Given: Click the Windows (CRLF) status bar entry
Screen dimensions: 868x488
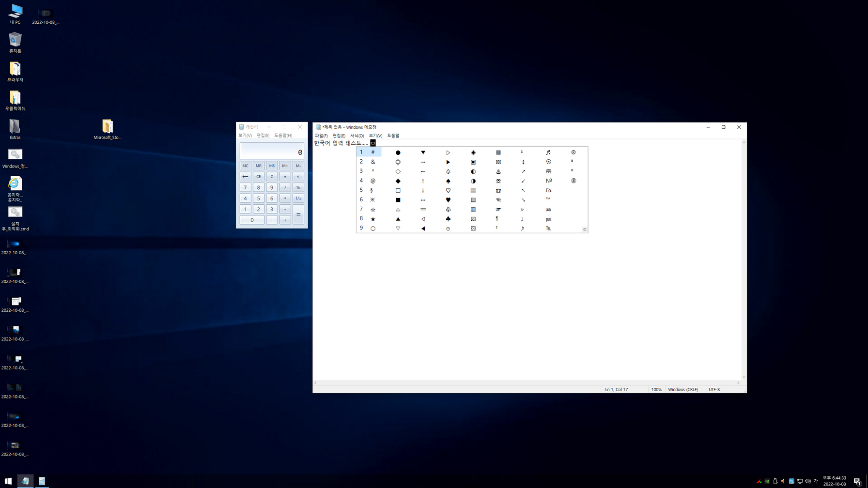Looking at the screenshot, I should [x=683, y=390].
